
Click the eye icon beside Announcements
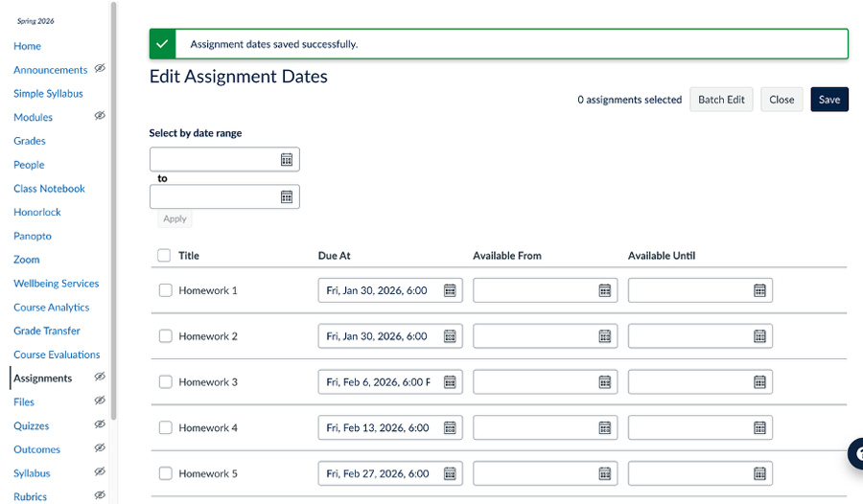tap(100, 69)
